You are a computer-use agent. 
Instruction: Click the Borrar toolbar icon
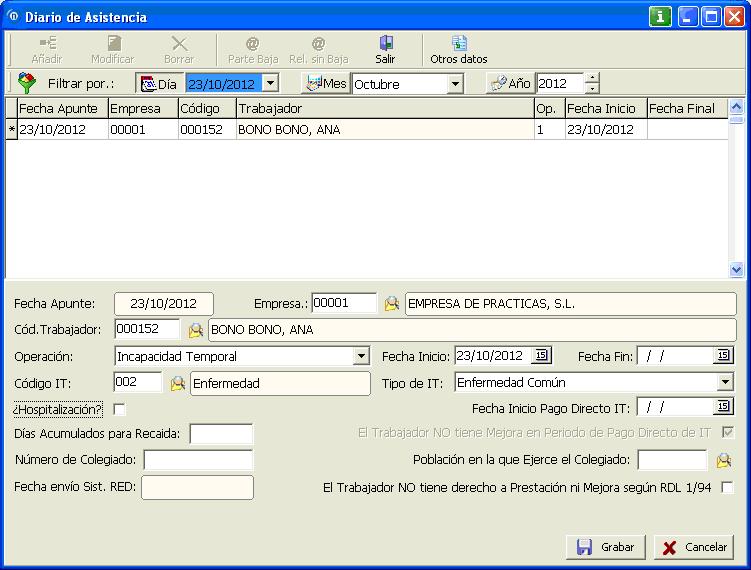pos(179,50)
